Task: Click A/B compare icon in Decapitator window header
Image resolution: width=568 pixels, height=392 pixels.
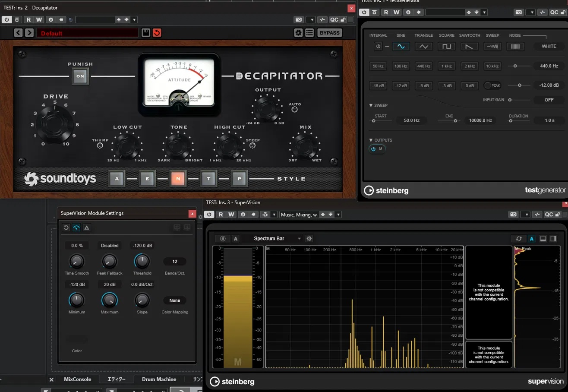Action: pos(51,19)
